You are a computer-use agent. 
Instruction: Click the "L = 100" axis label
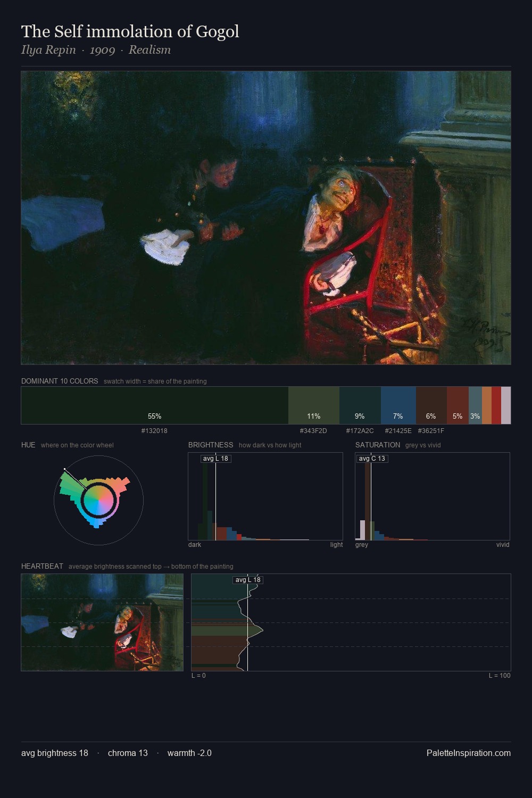tap(500, 676)
